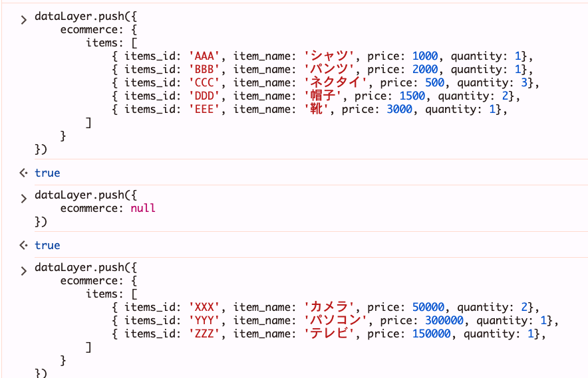Click the item_name value 'カメラ'
This screenshot has width=588, height=378.
point(329,307)
